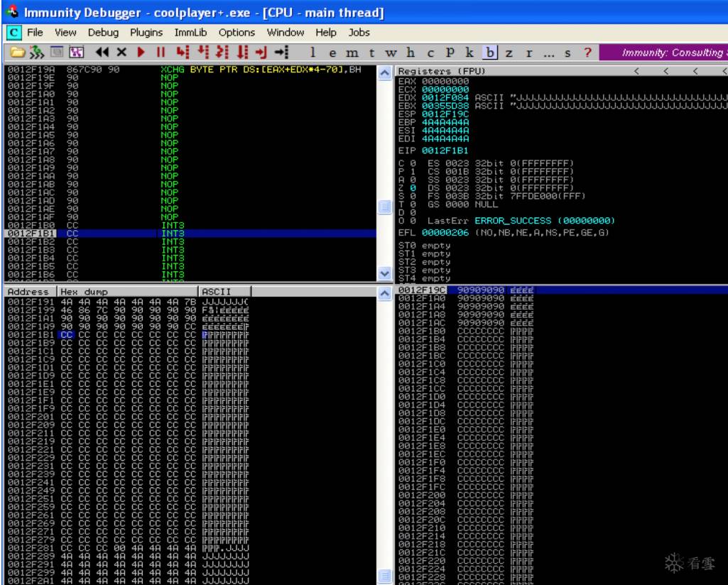Click the Immunity Consulting purple banner
The height and width of the screenshot is (585, 728).
coord(663,53)
